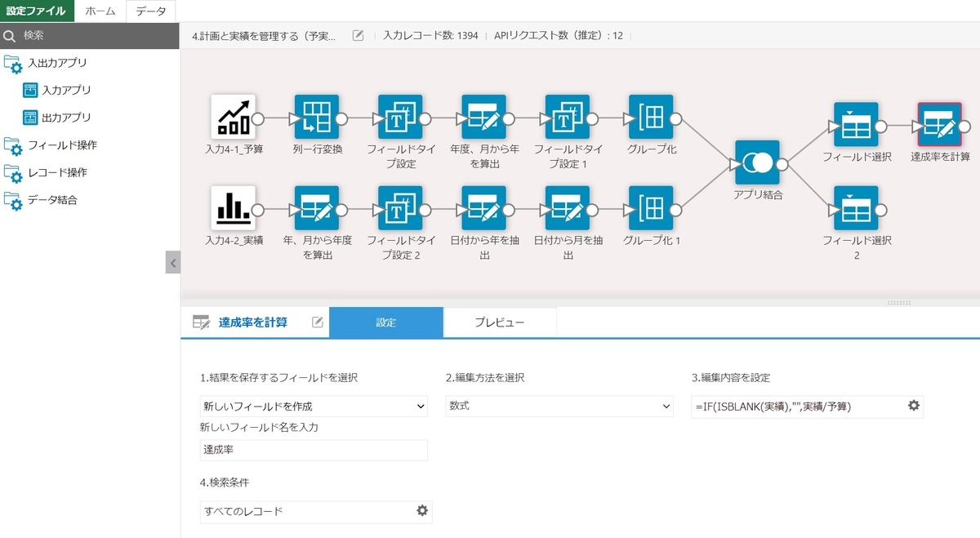Select the フィールド選択 2 node icon

856,208
